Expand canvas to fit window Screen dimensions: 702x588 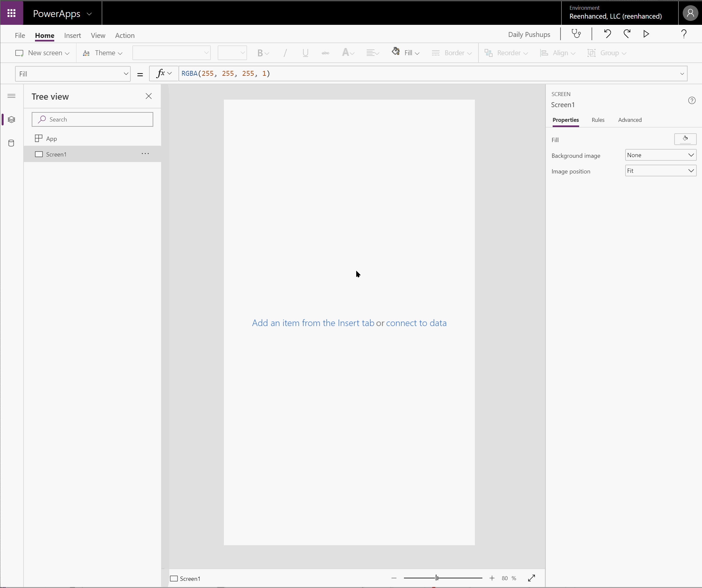point(532,578)
